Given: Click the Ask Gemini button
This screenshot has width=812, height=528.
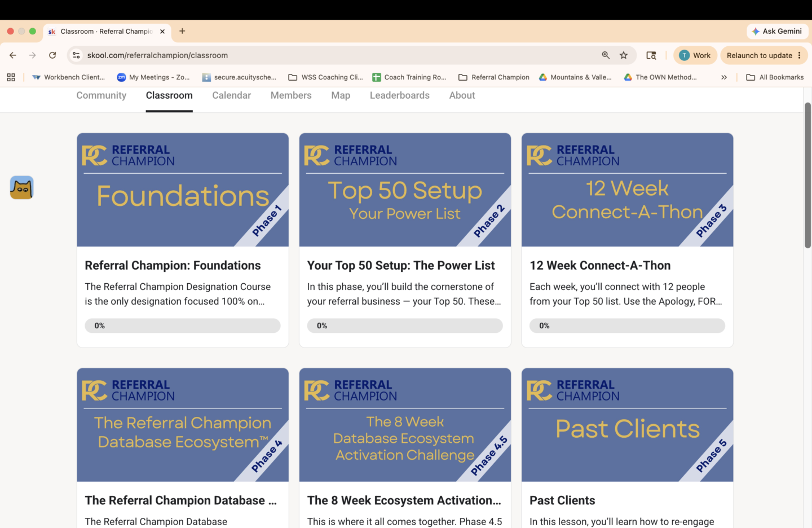Looking at the screenshot, I should click(778, 31).
